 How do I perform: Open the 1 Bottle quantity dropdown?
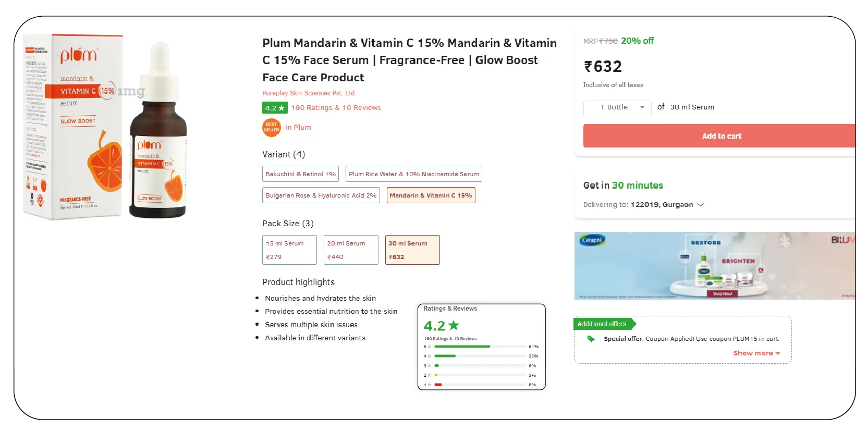(x=617, y=108)
